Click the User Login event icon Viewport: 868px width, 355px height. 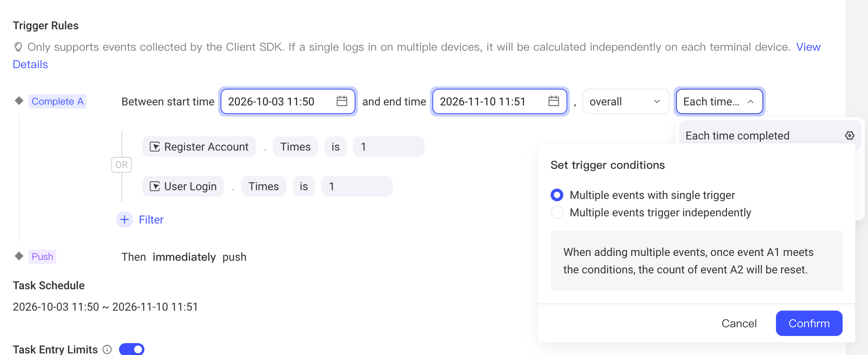tap(155, 187)
